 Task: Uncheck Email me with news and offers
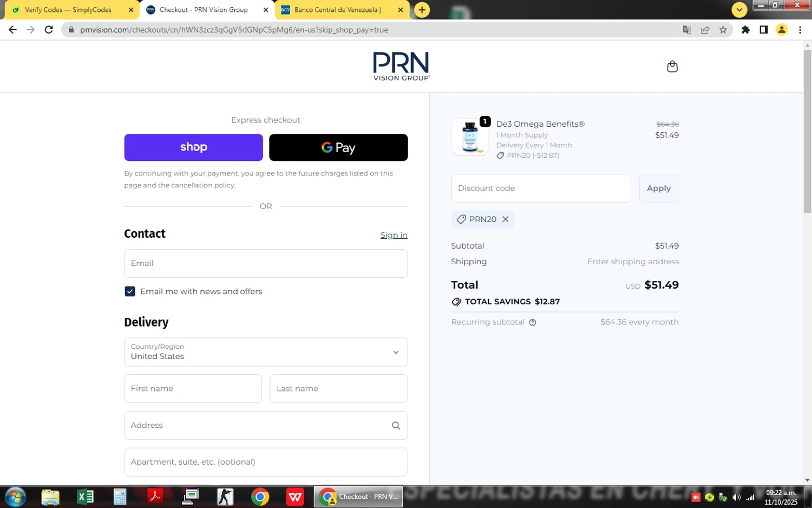click(130, 291)
